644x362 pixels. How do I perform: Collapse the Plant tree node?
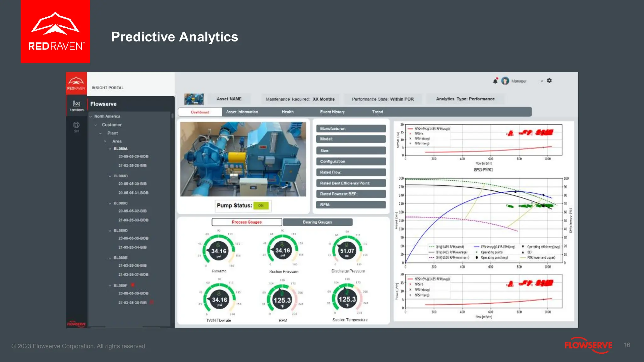point(100,133)
